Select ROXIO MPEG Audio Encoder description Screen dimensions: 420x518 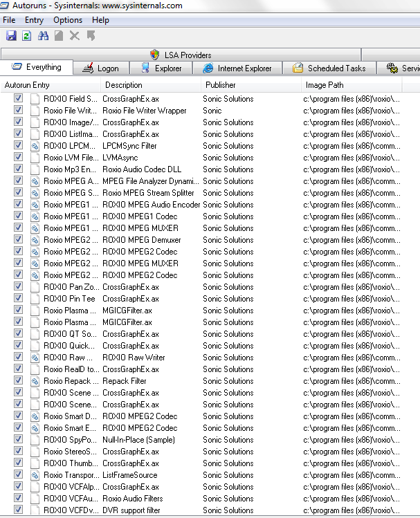[152, 205]
